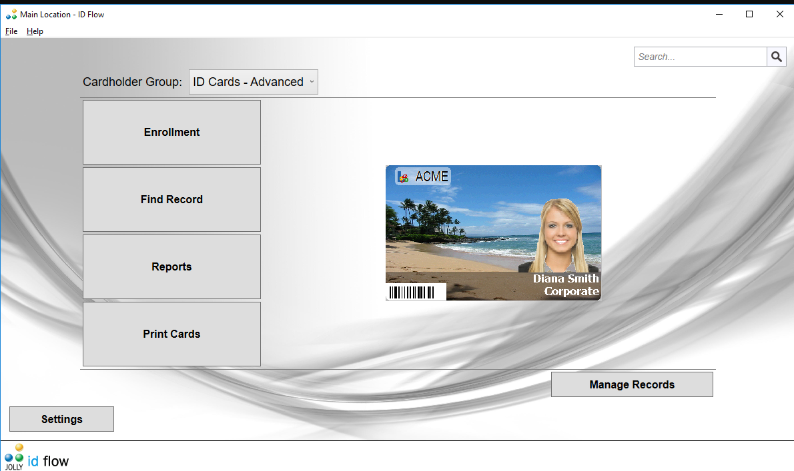Image resolution: width=794 pixels, height=471 pixels.
Task: Open the Help menu
Action: [x=35, y=31]
